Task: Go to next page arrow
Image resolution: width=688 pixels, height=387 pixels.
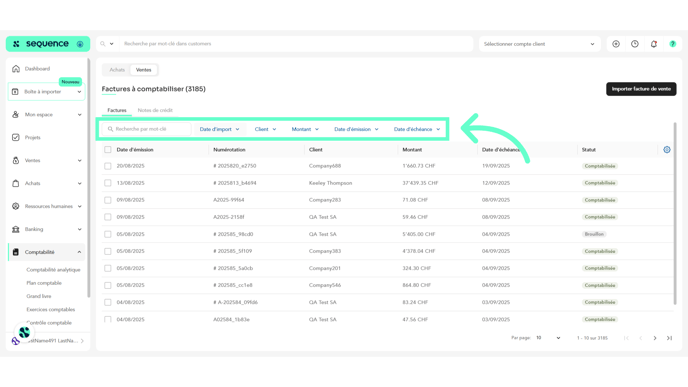Action: [655, 338]
